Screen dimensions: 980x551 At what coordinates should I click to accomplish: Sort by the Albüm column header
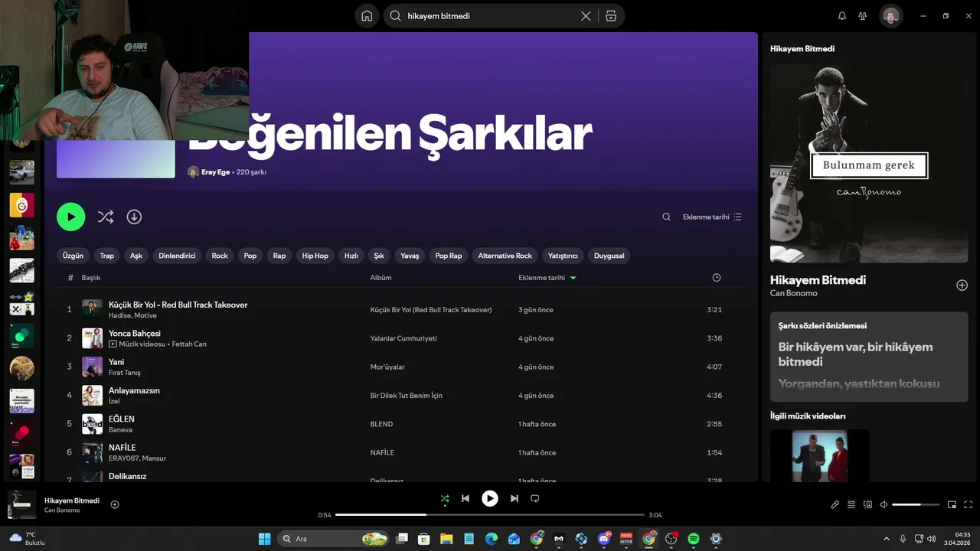coord(381,278)
